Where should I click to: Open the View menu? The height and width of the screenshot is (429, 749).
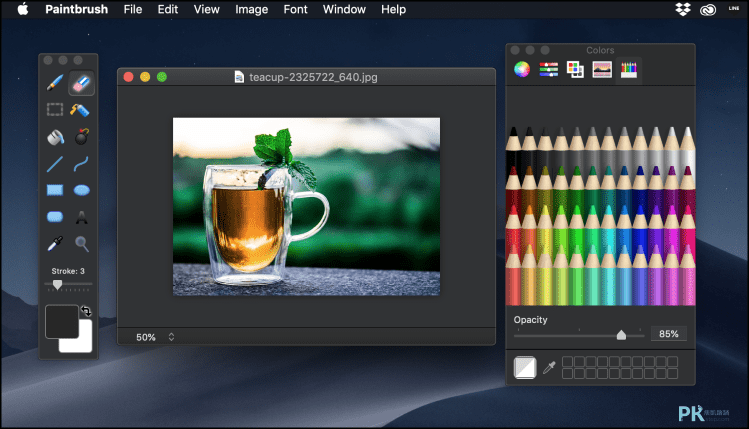coord(206,9)
